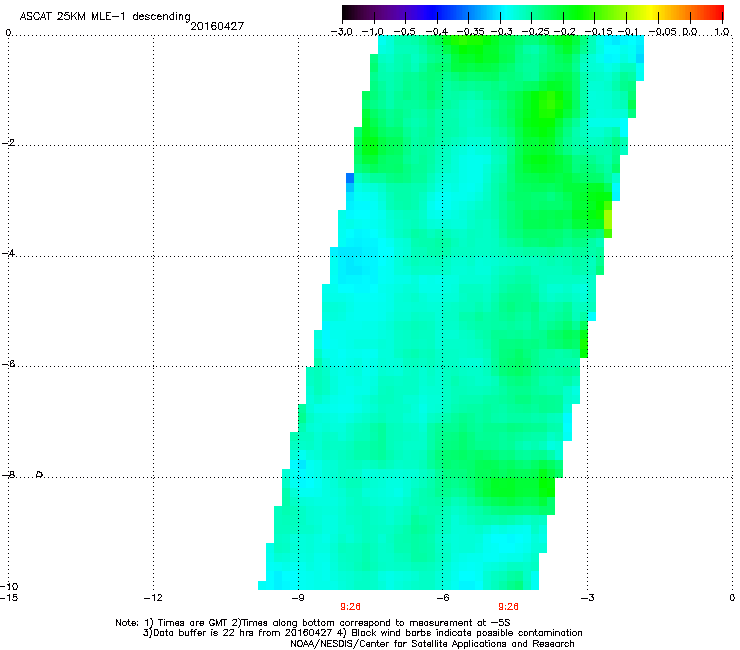The height and width of the screenshot is (650, 740).
Task: Click the longitude axis label -15
Action: (9, 598)
